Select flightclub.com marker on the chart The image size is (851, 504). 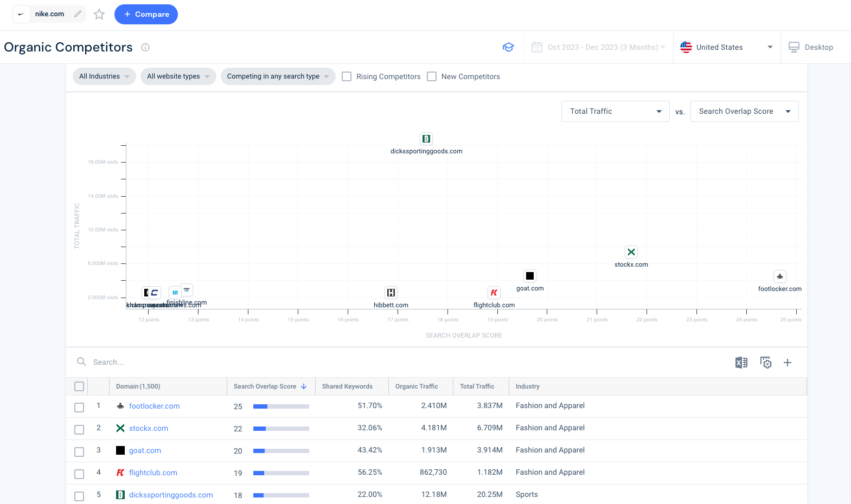tap(494, 293)
